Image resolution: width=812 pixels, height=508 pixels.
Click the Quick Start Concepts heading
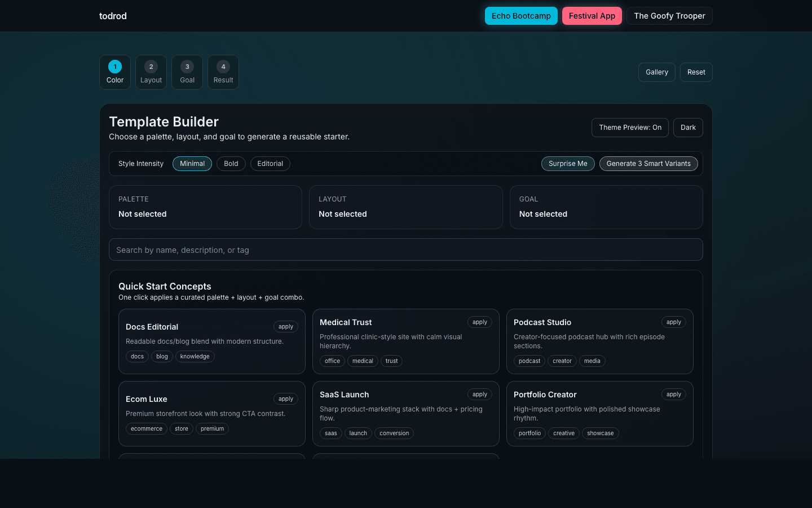click(165, 286)
